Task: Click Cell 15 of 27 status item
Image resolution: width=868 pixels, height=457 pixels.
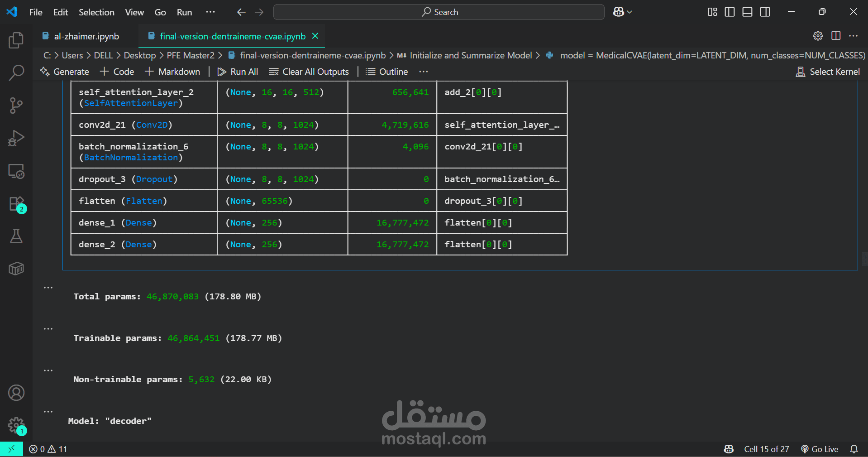Action: click(x=767, y=449)
